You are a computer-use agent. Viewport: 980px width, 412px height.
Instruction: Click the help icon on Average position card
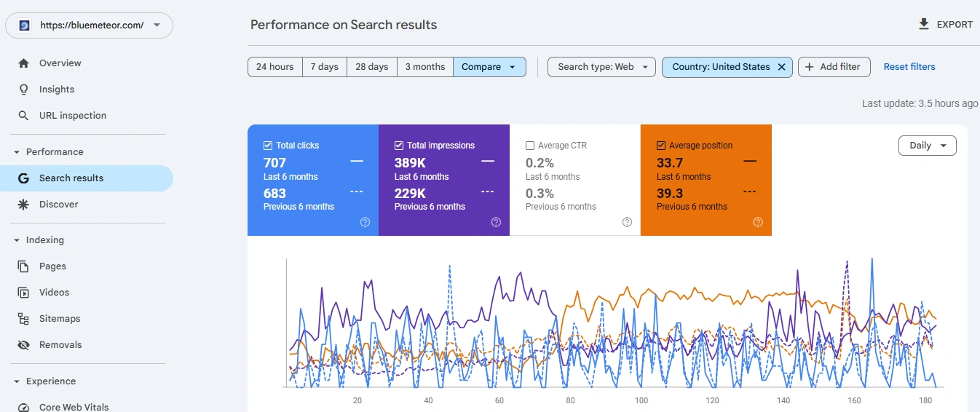pyautogui.click(x=758, y=222)
